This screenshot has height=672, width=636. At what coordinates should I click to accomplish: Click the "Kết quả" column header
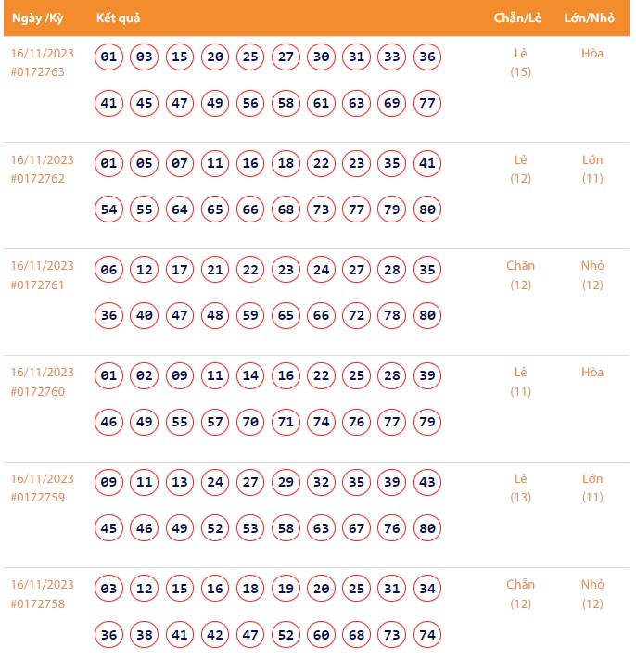click(x=118, y=19)
